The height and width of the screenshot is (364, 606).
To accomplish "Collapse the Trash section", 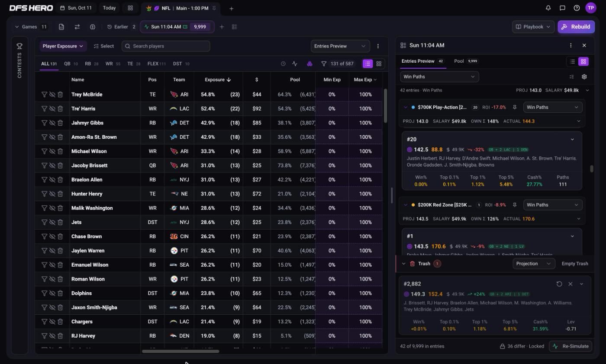I will click(x=403, y=264).
